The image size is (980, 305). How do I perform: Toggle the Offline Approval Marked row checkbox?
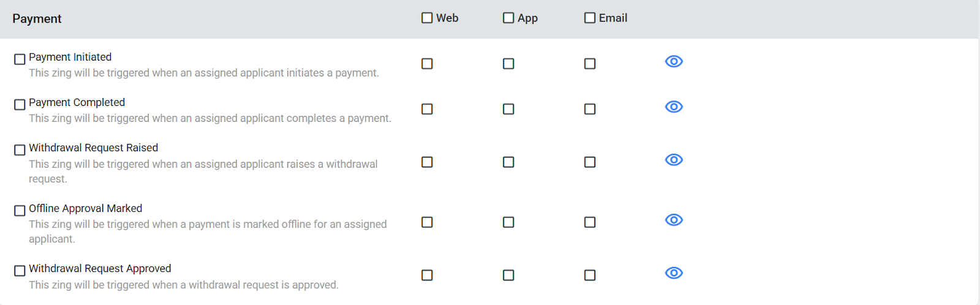(20, 210)
